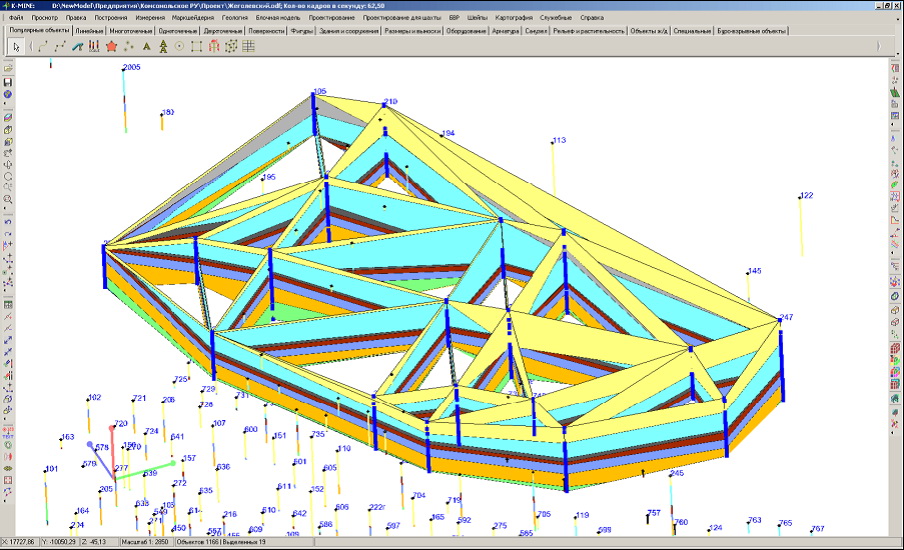Select the text label 'A' tool

[147, 46]
